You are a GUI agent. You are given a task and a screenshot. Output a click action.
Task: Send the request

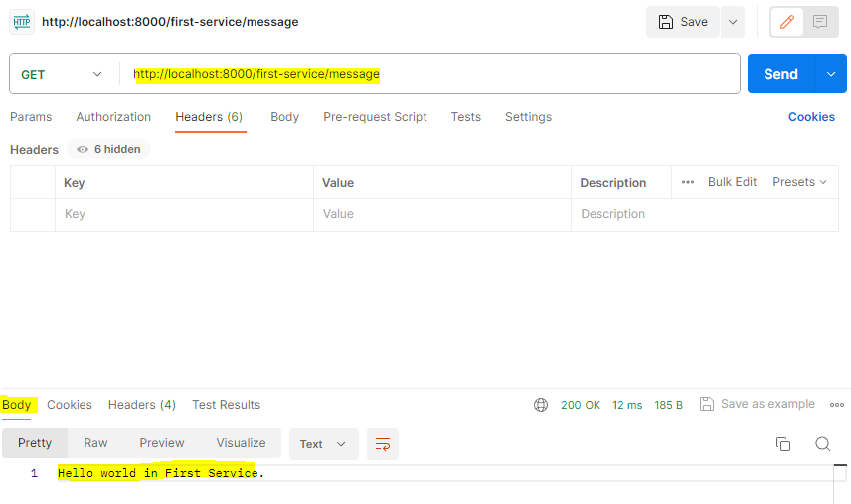[781, 74]
